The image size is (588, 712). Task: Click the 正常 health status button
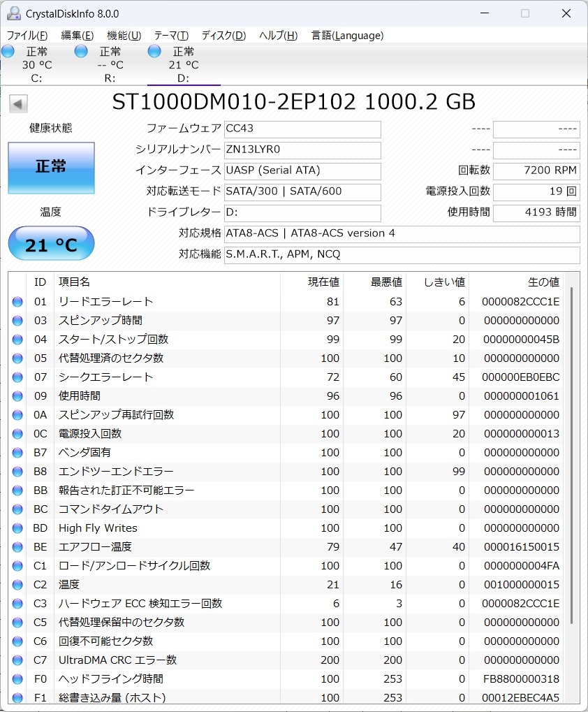(x=51, y=168)
